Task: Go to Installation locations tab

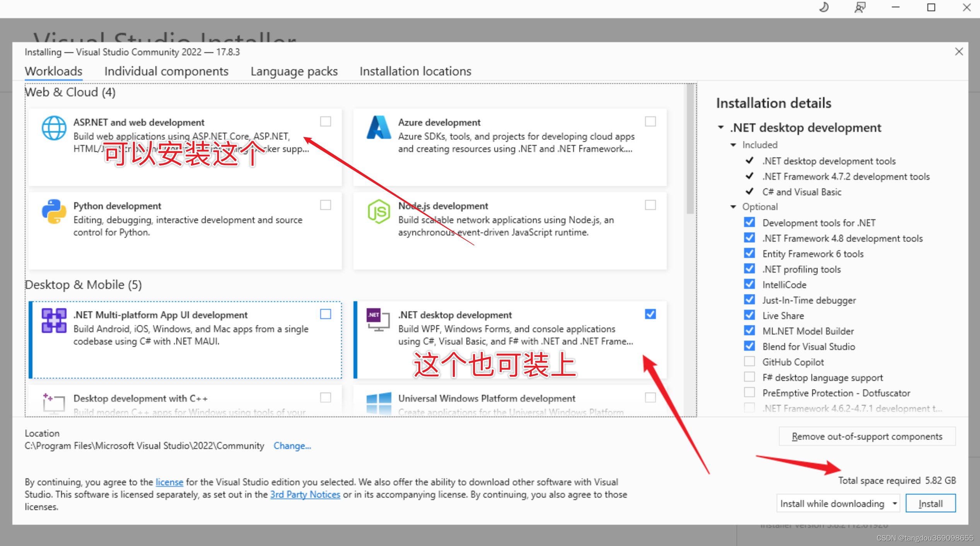Action: tap(415, 72)
